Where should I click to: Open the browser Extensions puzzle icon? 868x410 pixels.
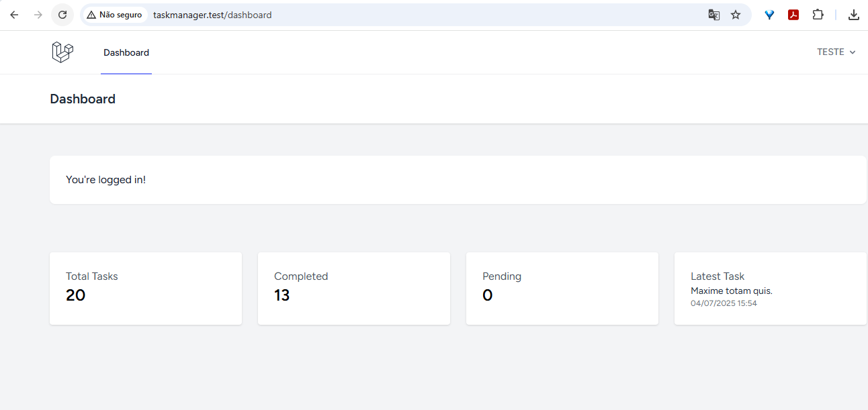tap(818, 14)
